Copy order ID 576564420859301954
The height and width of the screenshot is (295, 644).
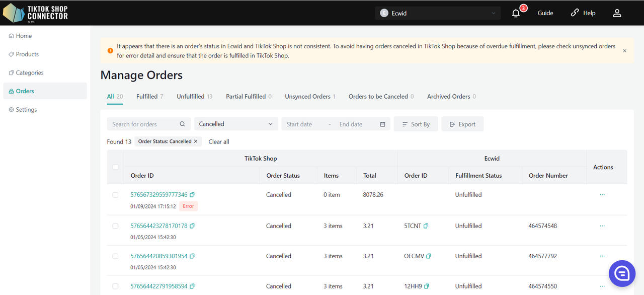(x=192, y=256)
